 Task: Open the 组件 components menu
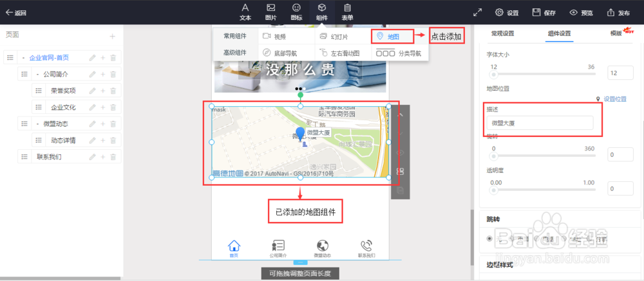[322, 12]
